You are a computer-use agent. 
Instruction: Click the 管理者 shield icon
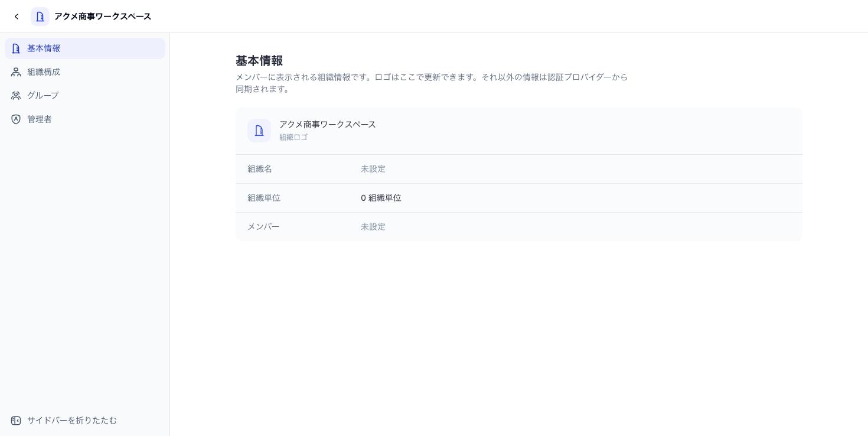click(16, 119)
